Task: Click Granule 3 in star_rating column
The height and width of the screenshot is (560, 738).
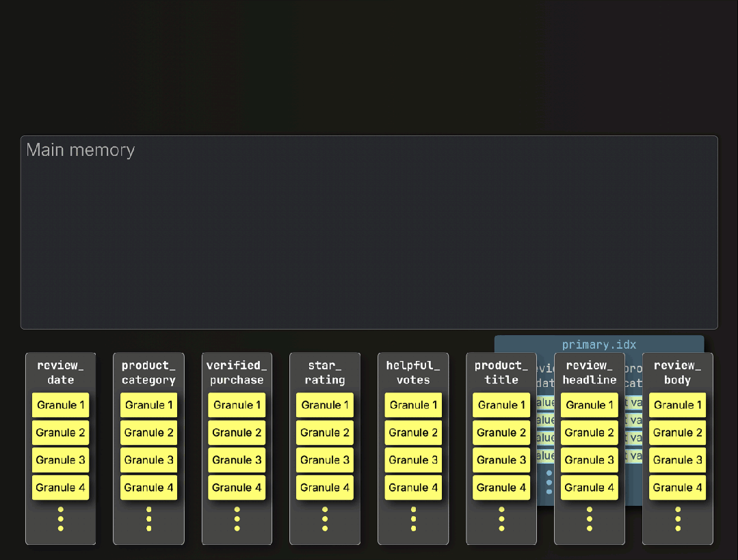Action: click(325, 459)
